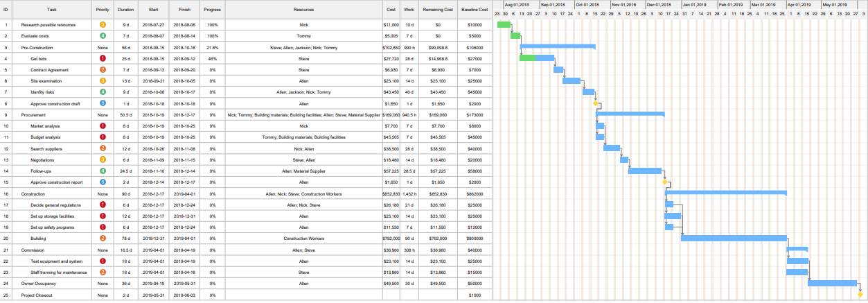This screenshot has height=303, width=868.
Task: Click the Commission summary task name
Action: click(33, 250)
